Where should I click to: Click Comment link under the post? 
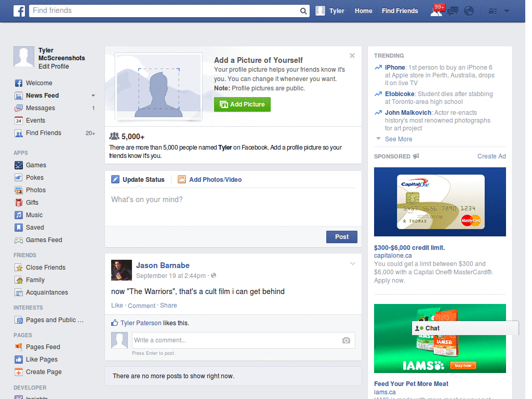[x=141, y=305]
